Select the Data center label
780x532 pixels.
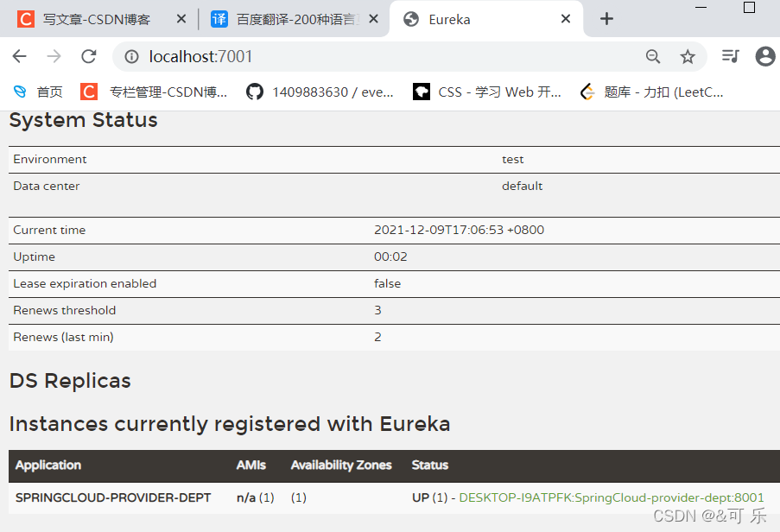47,186
